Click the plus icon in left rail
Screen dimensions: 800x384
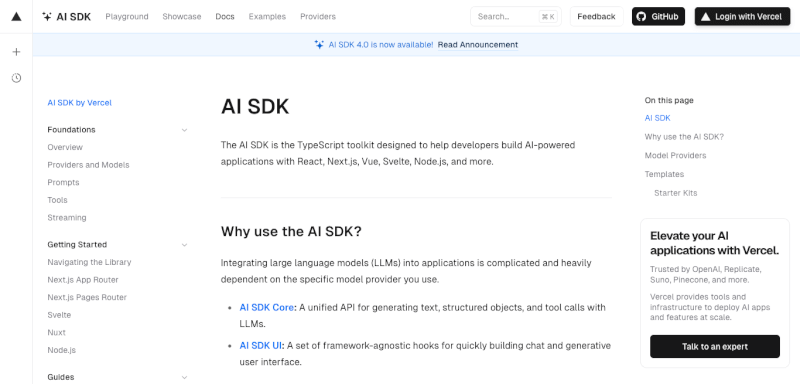(x=16, y=52)
